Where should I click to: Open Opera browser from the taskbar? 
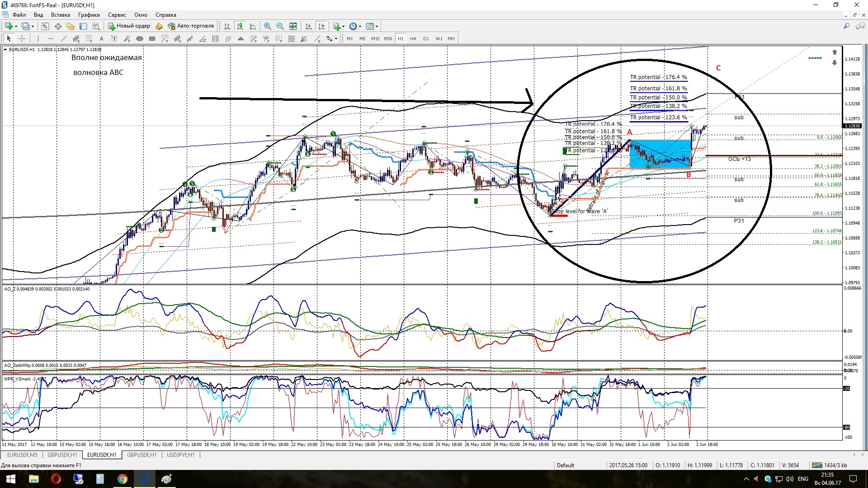point(56,479)
